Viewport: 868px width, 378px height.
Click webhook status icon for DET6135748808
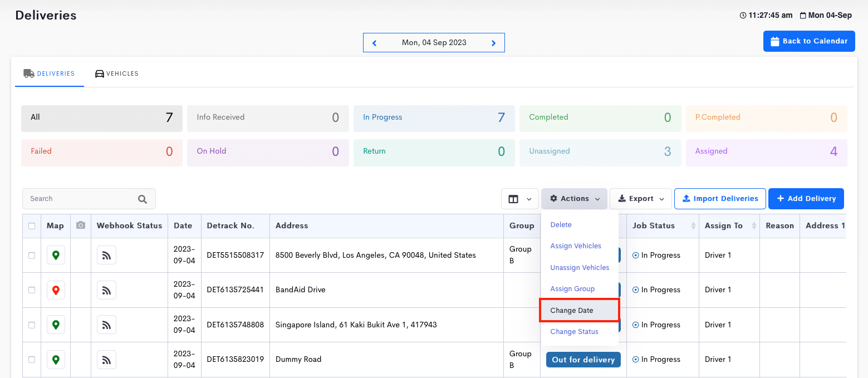click(106, 325)
